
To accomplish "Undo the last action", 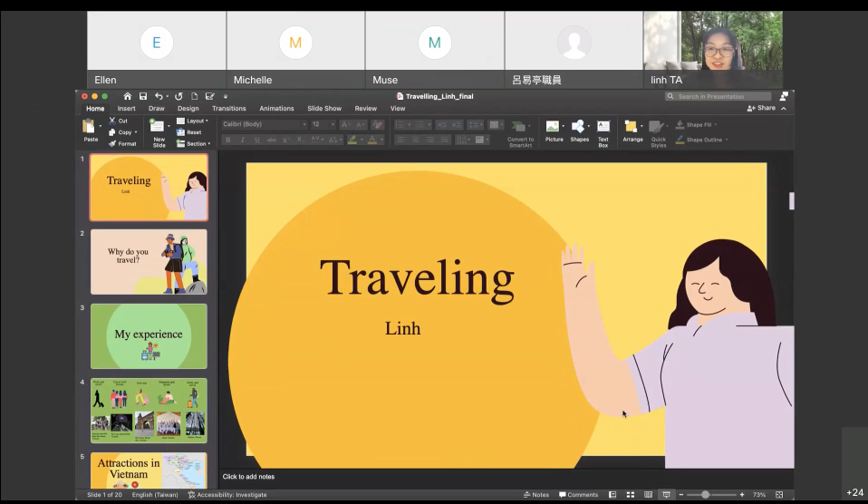I will coord(159,96).
